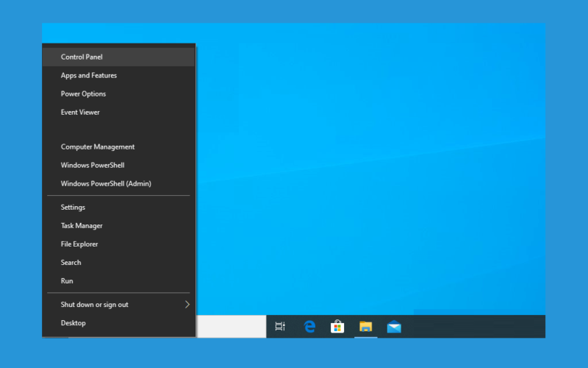Click the taskbar search box
Image resolution: width=588 pixels, height=368 pixels.
click(x=232, y=326)
